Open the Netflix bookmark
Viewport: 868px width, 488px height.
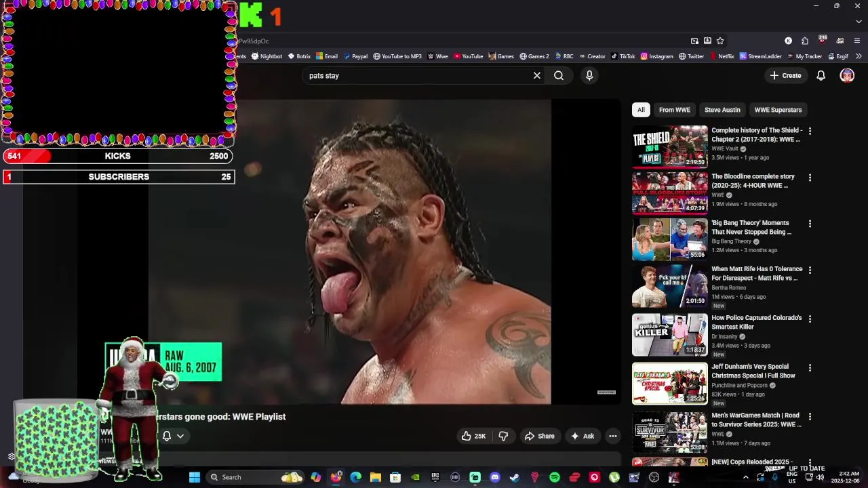pyautogui.click(x=722, y=56)
